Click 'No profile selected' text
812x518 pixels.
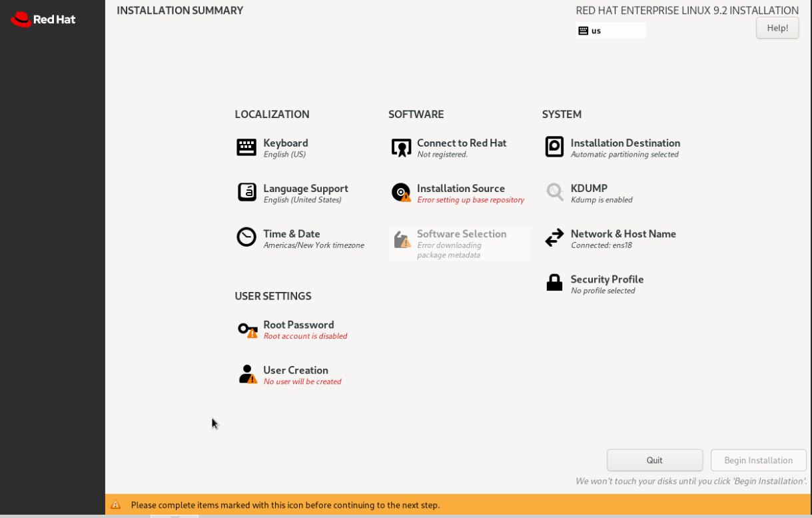pos(603,291)
